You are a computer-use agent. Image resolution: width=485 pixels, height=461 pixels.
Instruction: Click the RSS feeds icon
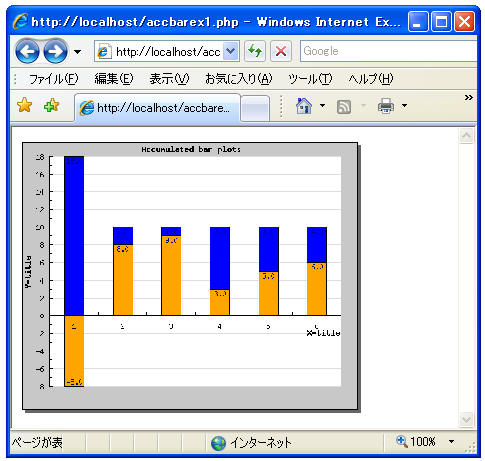coord(344,107)
